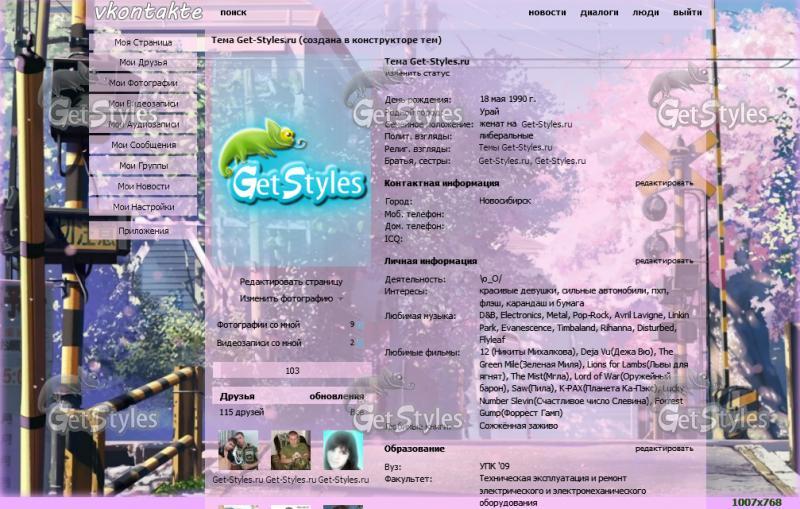Edit Образование section with редактировать
Image resolution: width=800 pixels, height=509 pixels.
coord(664,449)
